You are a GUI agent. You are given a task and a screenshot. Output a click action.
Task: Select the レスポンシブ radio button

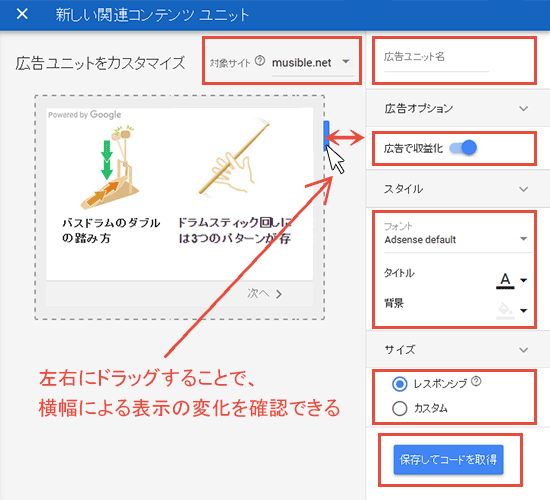pos(400,384)
